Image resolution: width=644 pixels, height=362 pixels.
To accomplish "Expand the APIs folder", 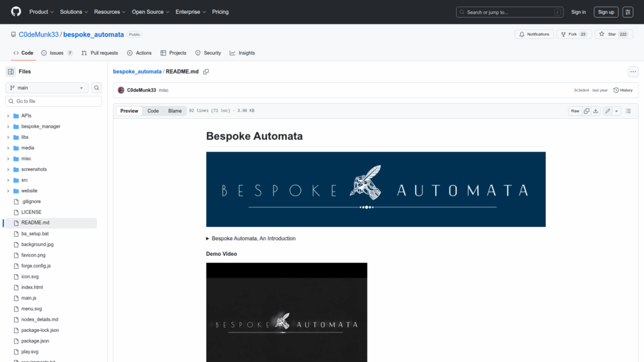I will click(x=8, y=116).
